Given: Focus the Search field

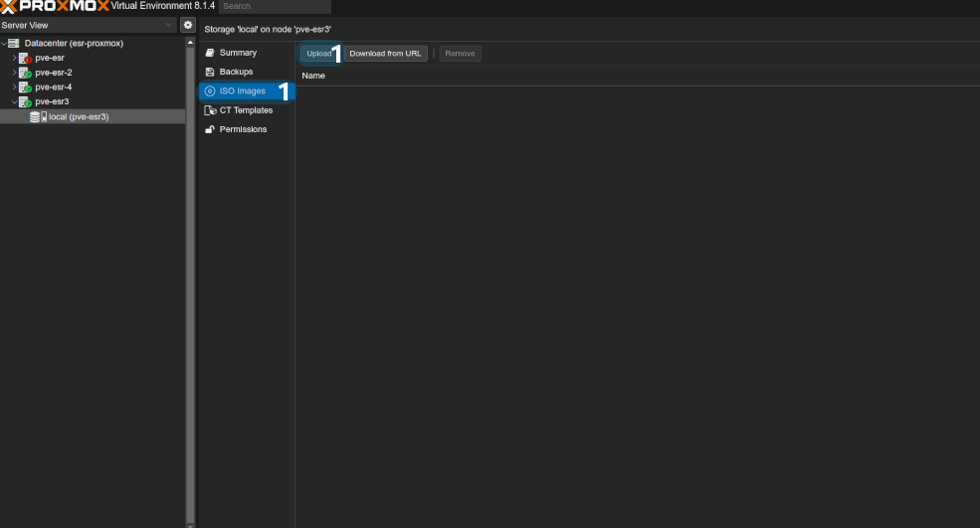Looking at the screenshot, I should click(275, 6).
